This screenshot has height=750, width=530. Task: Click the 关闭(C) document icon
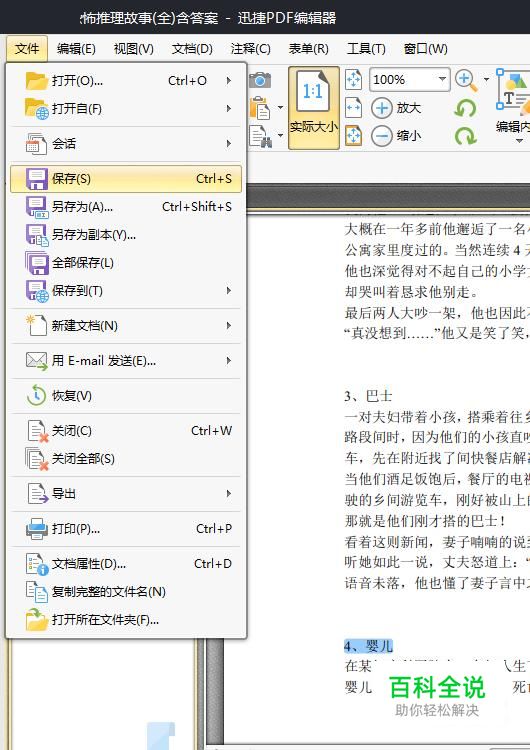[37, 431]
